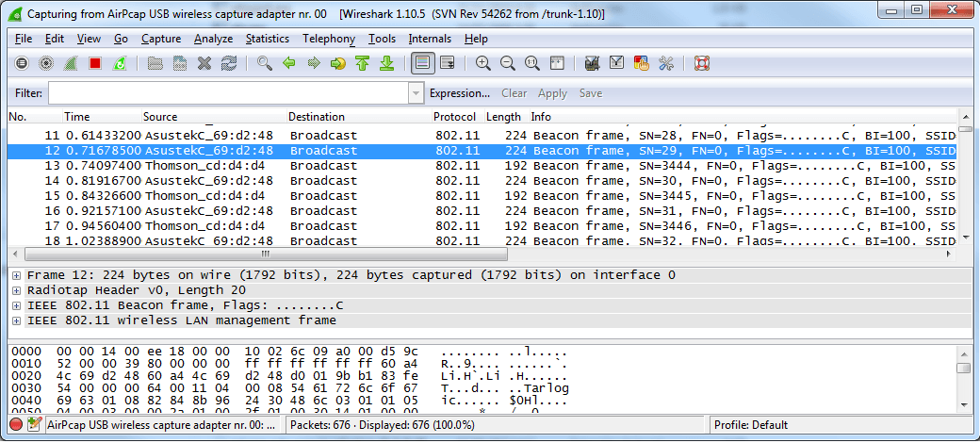Open the capture interfaces list icon
The width and height of the screenshot is (980, 443).
tap(22, 63)
